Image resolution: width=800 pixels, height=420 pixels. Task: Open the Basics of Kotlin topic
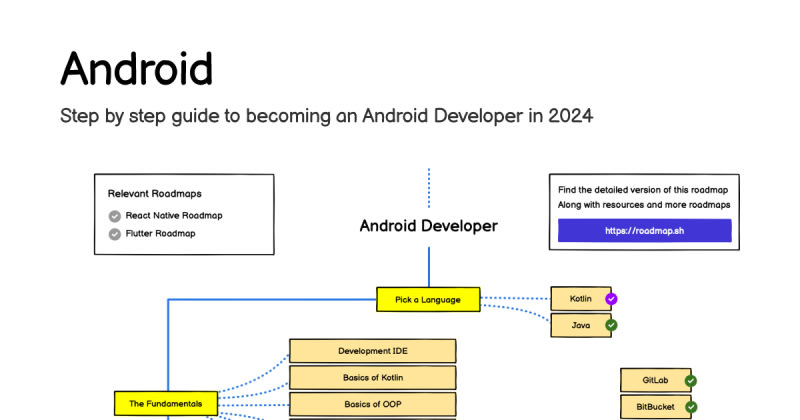click(x=372, y=378)
